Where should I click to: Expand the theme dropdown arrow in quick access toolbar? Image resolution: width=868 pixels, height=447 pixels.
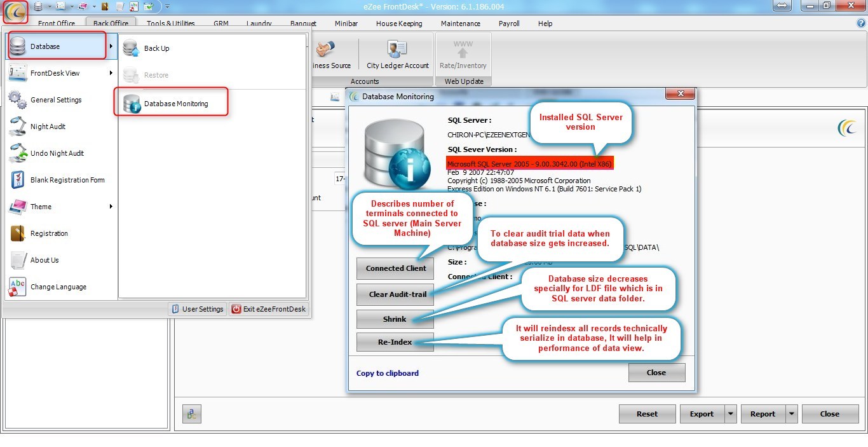(x=94, y=6)
